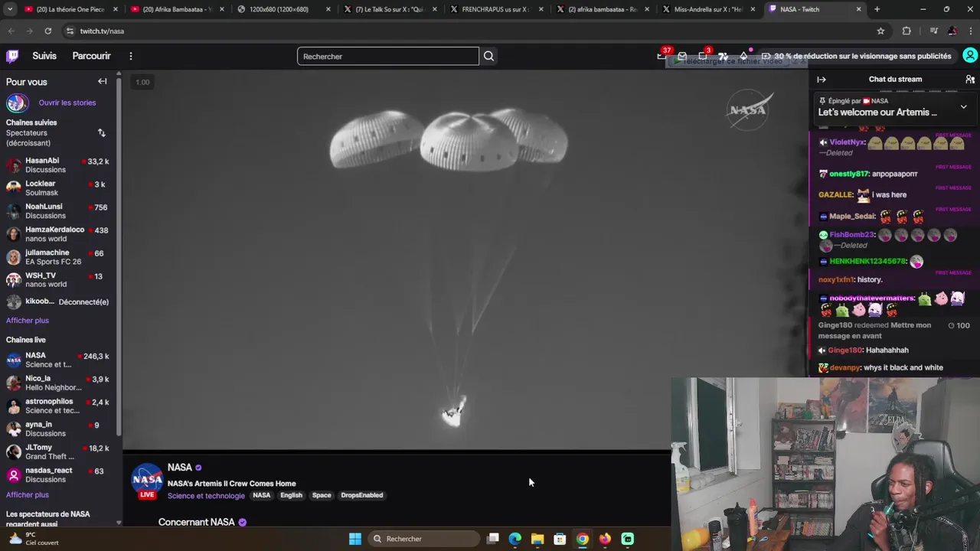Open nasdas_react channel in the sidebar
This screenshot has height=551, width=980.
[58, 474]
